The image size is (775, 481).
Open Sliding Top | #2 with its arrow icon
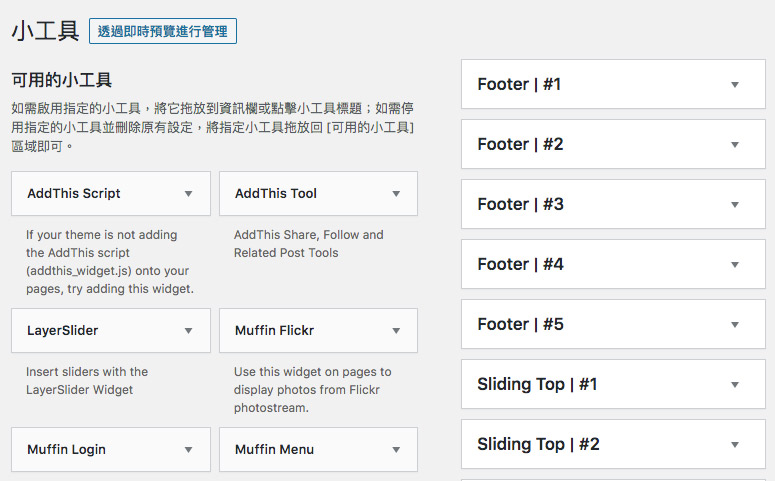pos(735,445)
